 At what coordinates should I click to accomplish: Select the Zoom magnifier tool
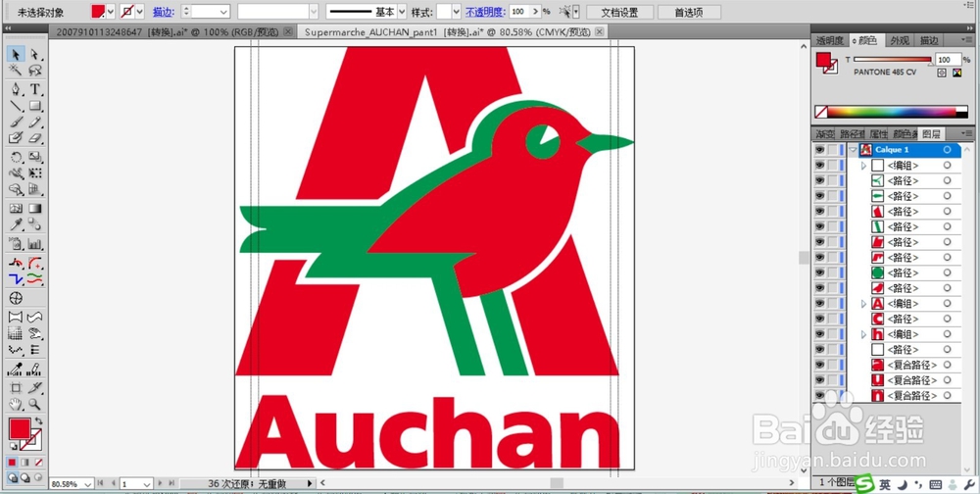[x=35, y=405]
